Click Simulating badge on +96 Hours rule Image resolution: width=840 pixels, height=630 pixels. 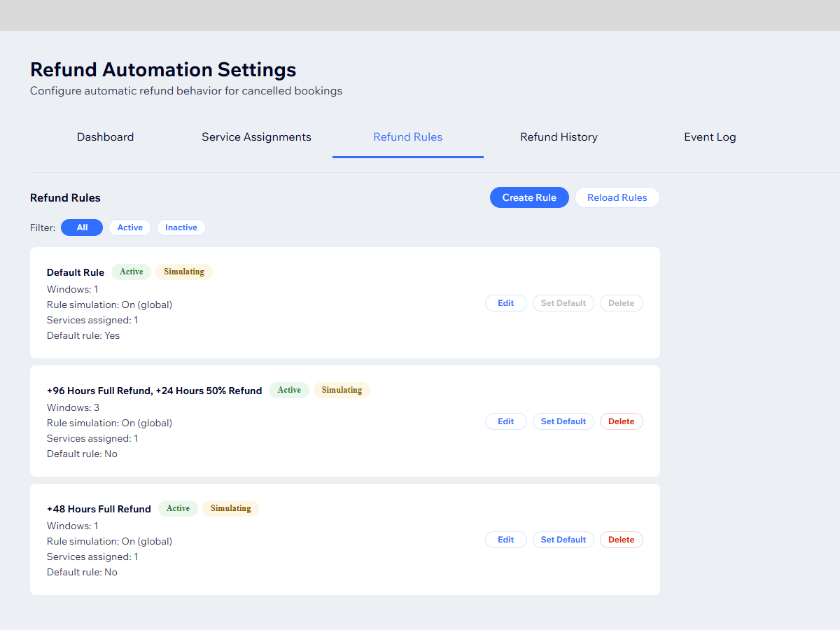click(342, 390)
